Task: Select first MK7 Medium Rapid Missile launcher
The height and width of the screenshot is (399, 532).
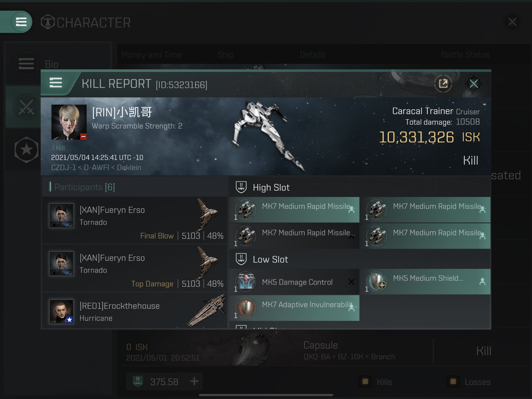Action: 294,210
